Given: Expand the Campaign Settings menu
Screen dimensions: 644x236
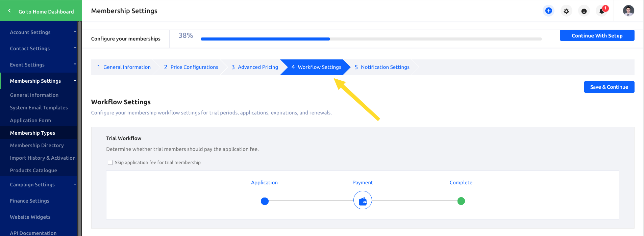Looking at the screenshot, I should (x=39, y=185).
